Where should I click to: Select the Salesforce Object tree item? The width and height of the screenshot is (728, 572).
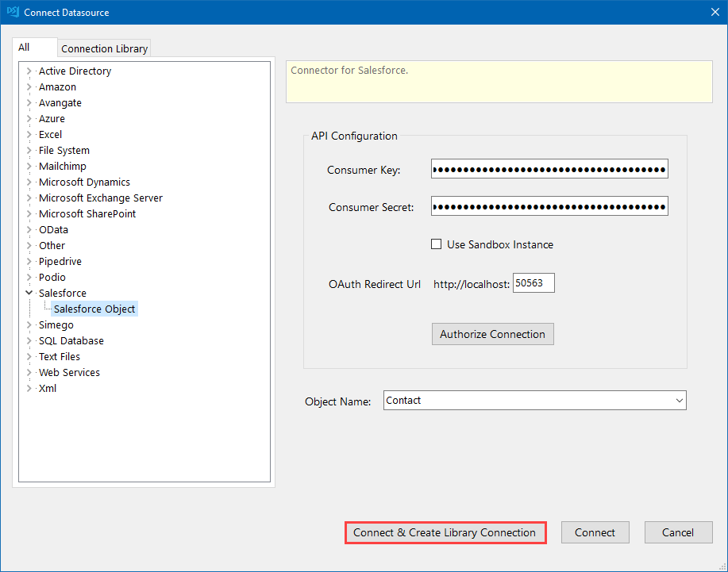tap(94, 309)
